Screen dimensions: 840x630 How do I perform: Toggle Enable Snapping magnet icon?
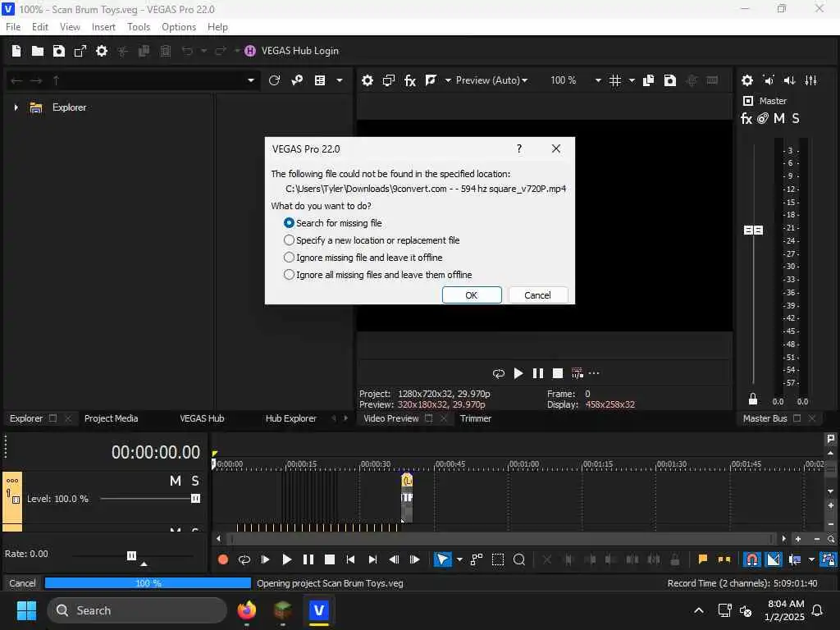point(752,559)
